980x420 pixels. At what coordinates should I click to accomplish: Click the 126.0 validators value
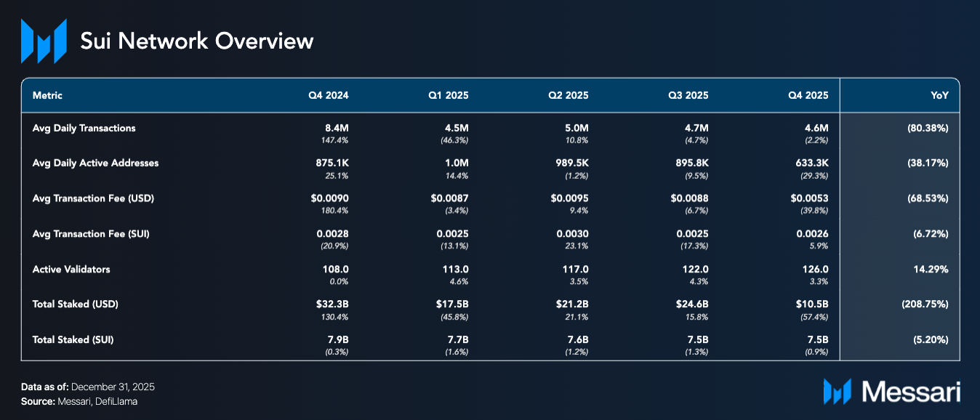[x=815, y=269]
